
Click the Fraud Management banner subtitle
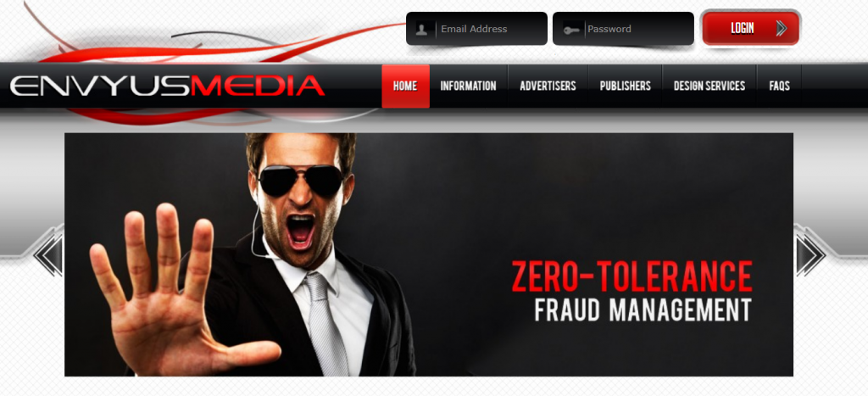pyautogui.click(x=643, y=310)
